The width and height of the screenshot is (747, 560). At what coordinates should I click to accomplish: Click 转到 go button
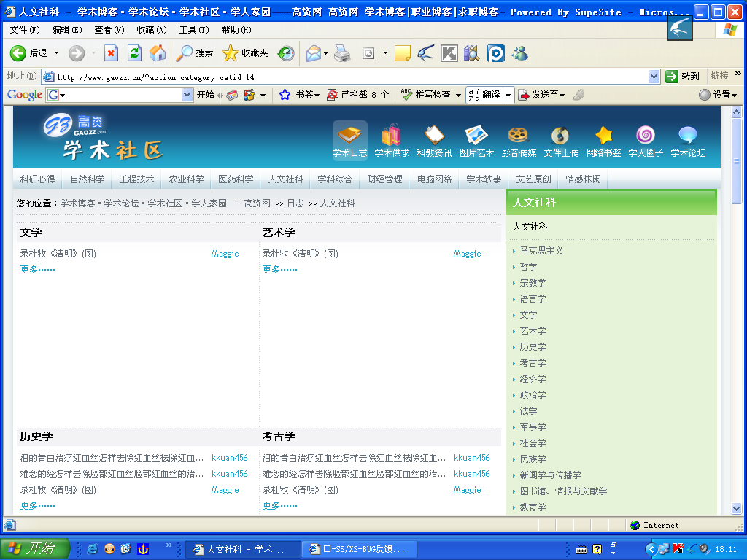click(683, 76)
